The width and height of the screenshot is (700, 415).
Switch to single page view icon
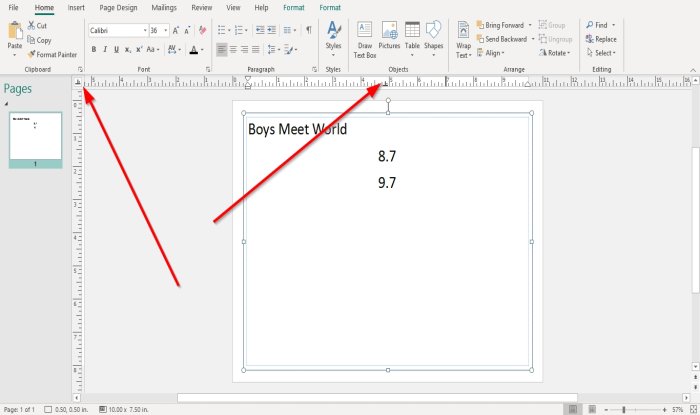pyautogui.click(x=572, y=409)
